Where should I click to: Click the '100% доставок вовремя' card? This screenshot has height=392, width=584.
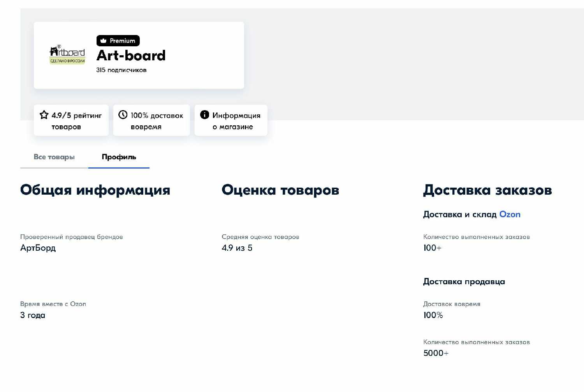click(151, 120)
